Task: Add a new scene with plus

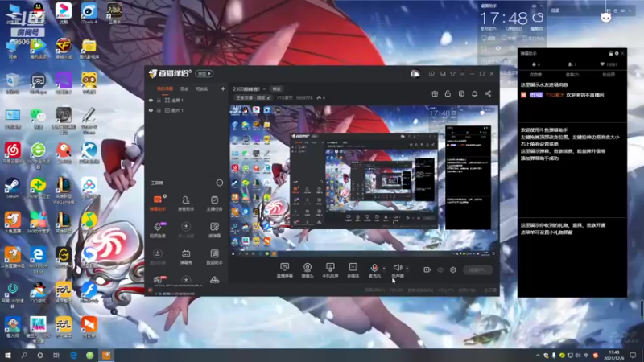Action: coord(223,88)
